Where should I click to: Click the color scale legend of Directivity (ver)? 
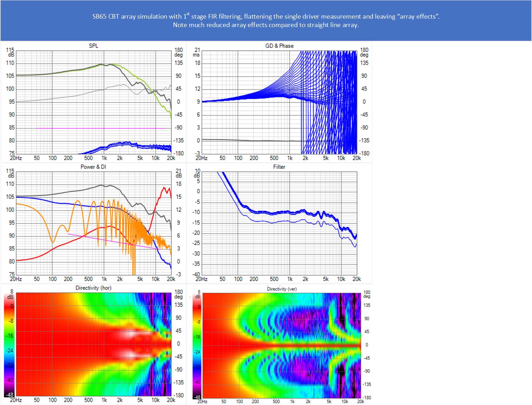pyautogui.click(x=197, y=345)
